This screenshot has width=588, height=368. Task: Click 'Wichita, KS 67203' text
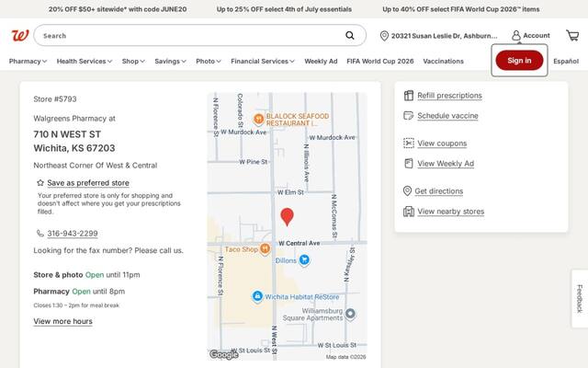tap(74, 148)
